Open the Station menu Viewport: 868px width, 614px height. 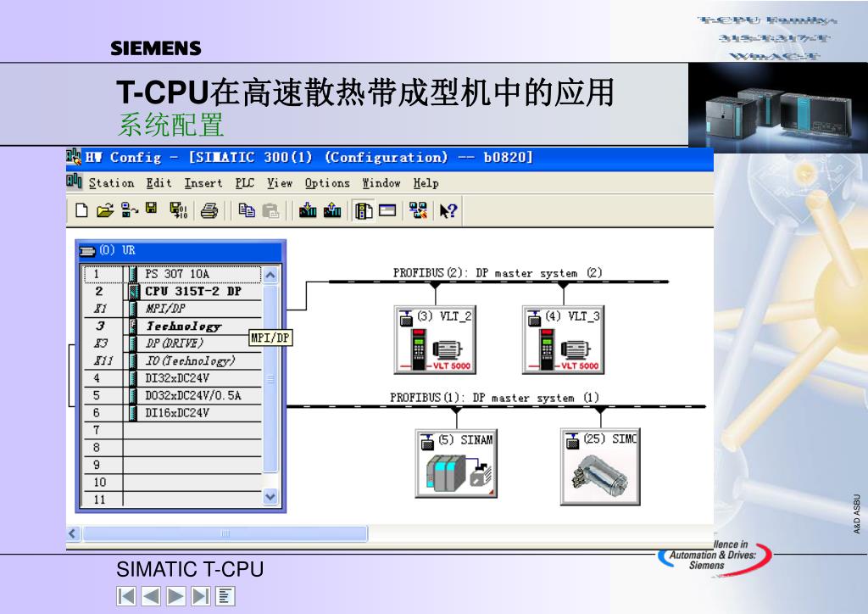(111, 182)
